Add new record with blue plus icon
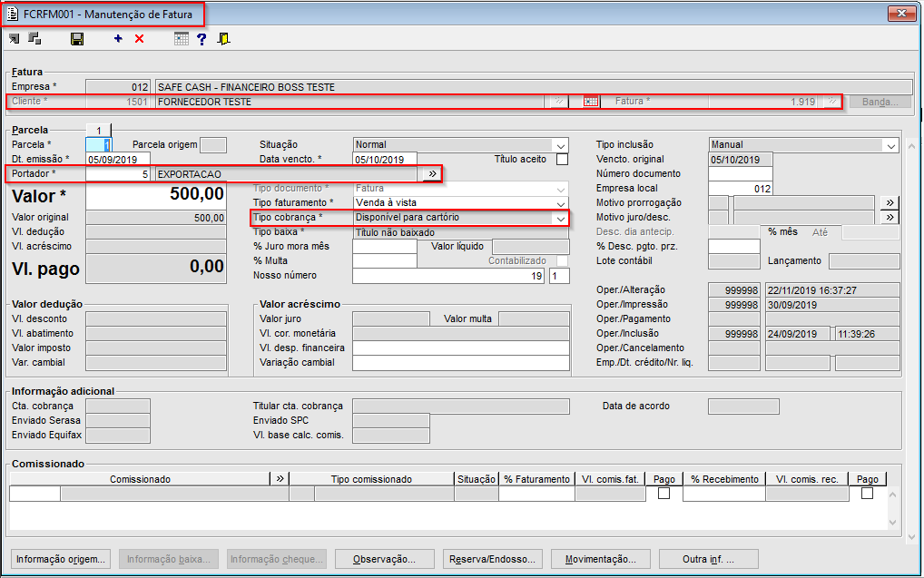 118,39
